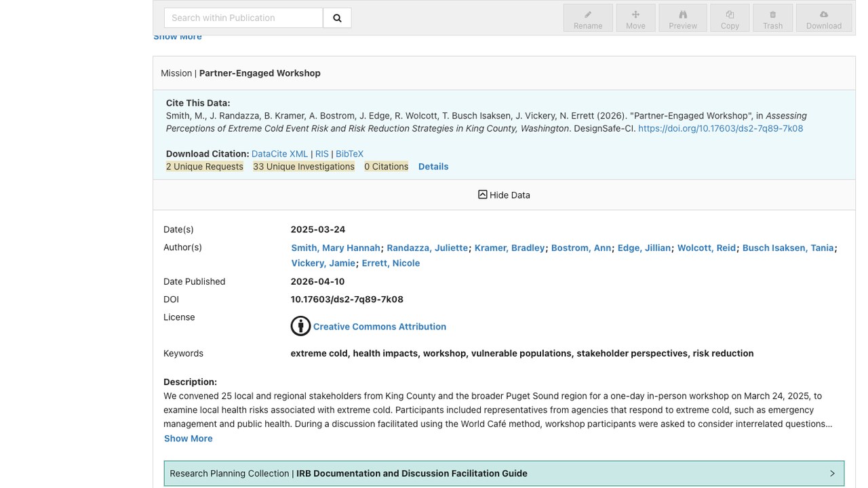Download the DataCite XML citation
This screenshot has width=868, height=488.
click(x=279, y=154)
